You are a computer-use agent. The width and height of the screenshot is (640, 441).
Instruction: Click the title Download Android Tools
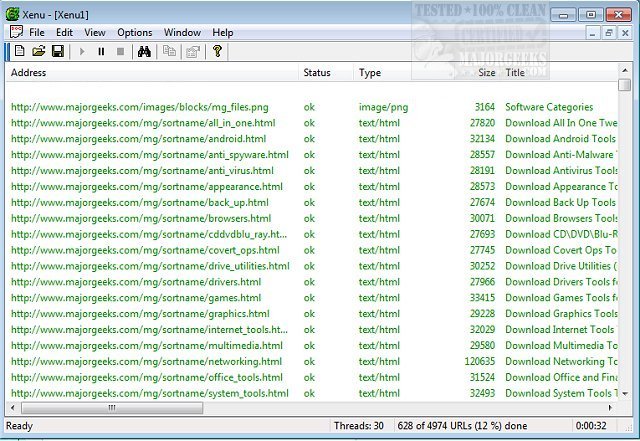pyautogui.click(x=560, y=139)
